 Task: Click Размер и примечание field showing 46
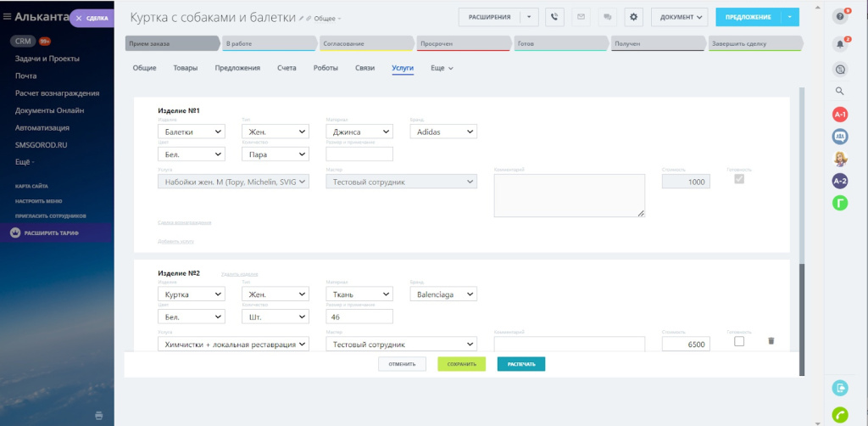tap(359, 317)
